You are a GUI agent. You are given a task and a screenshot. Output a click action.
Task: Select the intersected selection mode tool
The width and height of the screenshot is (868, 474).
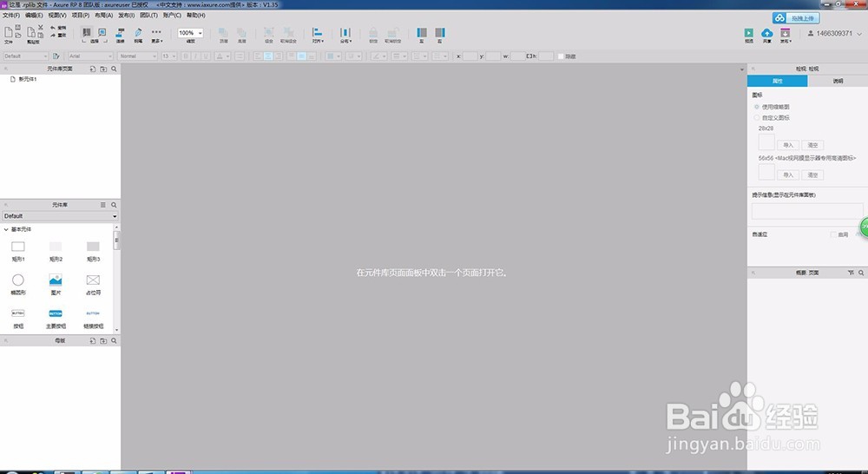pyautogui.click(x=86, y=33)
